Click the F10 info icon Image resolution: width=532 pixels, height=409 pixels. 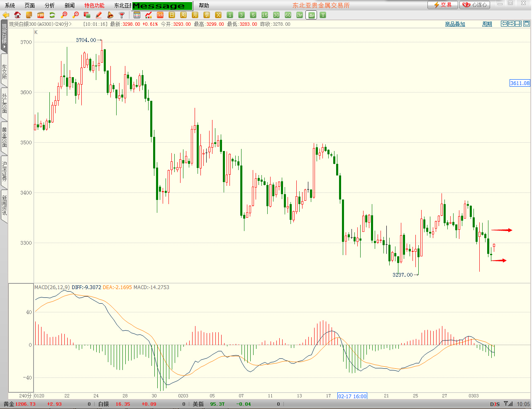pyautogui.click(x=41, y=15)
